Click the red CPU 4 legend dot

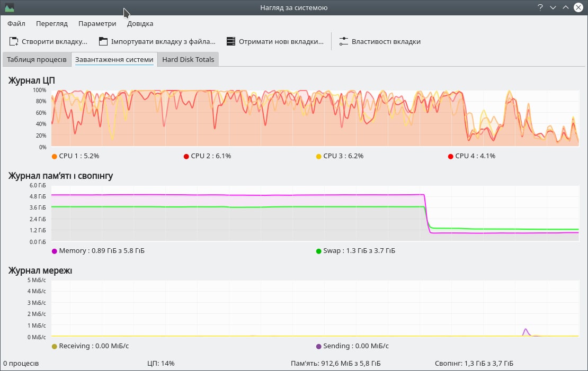451,156
